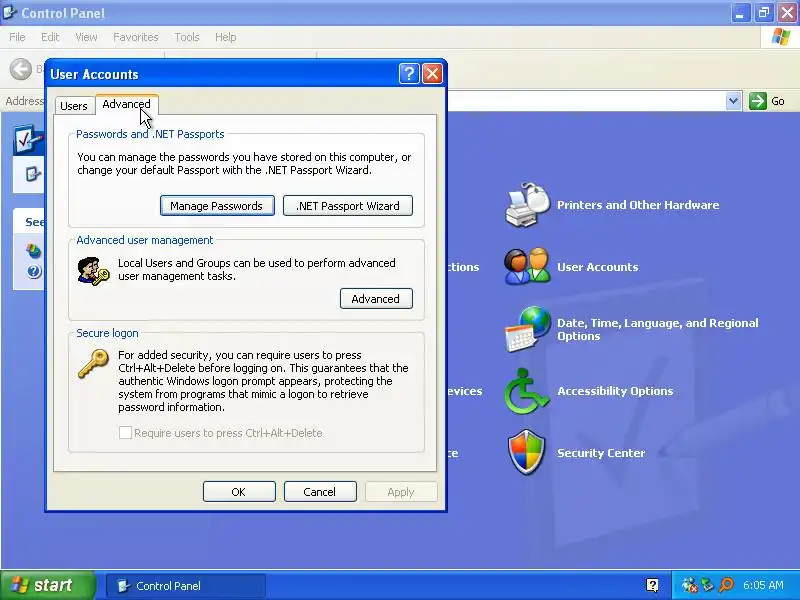Screen dimensions: 800x600
Task: Open the Tools menu
Action: pyautogui.click(x=187, y=37)
